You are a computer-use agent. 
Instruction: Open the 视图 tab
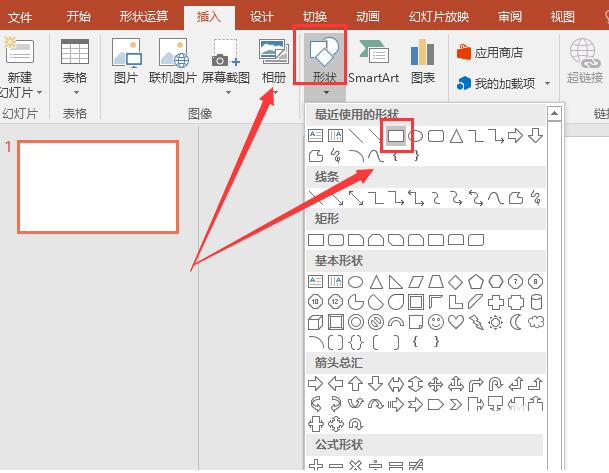tap(562, 17)
